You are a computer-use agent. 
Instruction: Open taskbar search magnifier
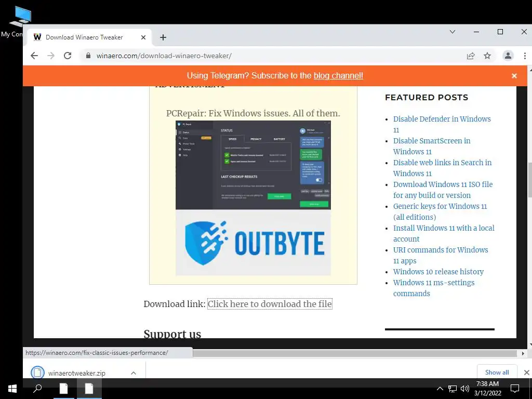pos(37,389)
